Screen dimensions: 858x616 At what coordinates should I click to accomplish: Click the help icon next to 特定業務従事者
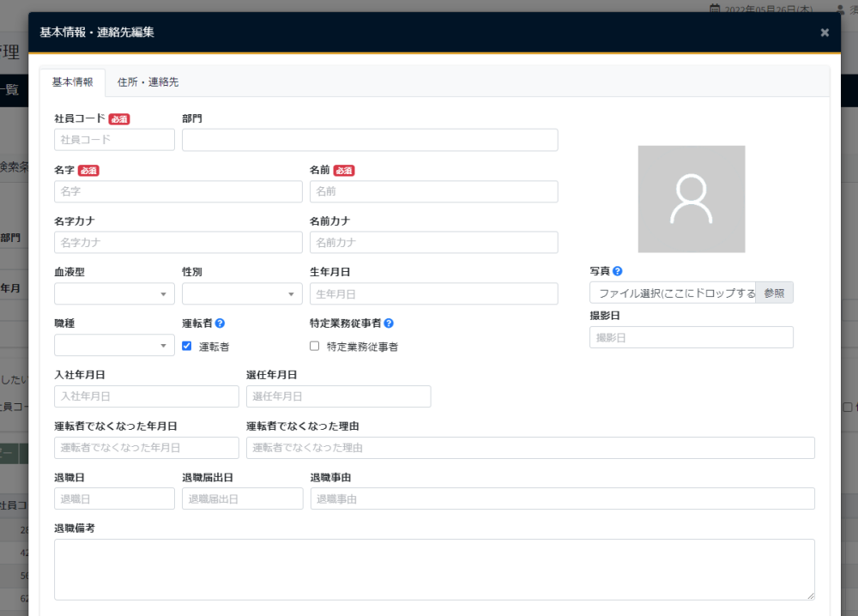click(x=389, y=323)
